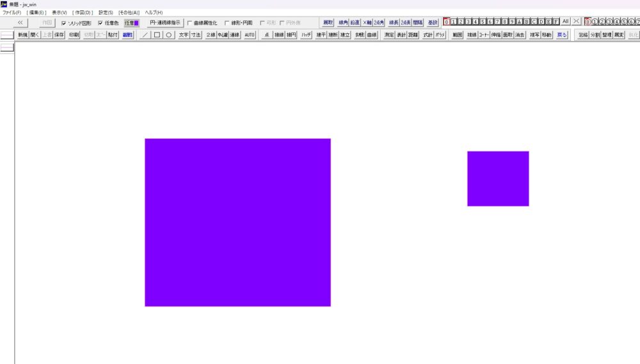Open the ファイル(F) menu

pyautogui.click(x=12, y=13)
